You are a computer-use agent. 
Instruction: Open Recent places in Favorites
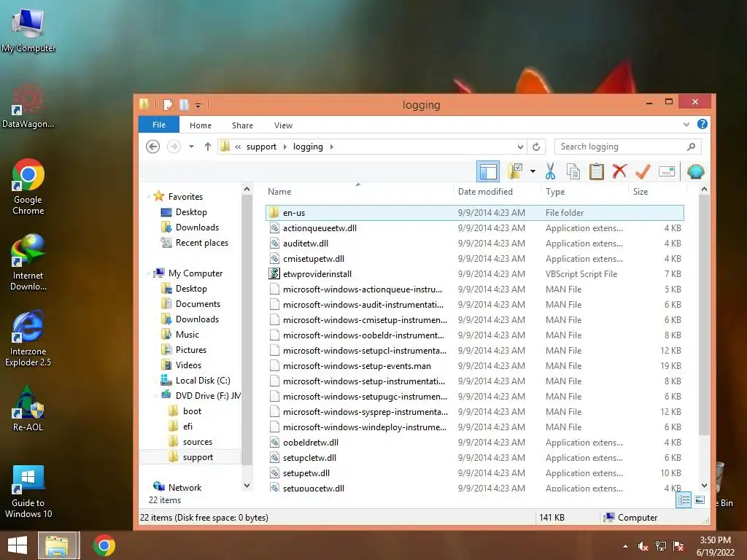194,243
